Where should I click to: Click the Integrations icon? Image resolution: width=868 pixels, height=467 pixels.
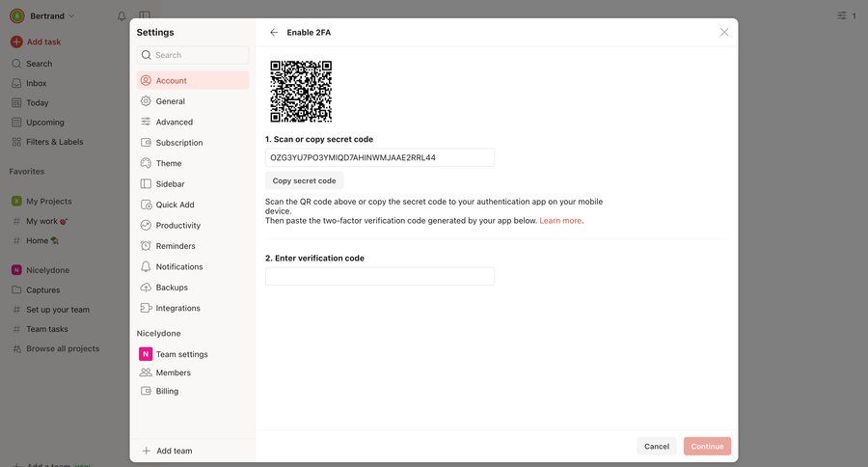[x=146, y=308]
